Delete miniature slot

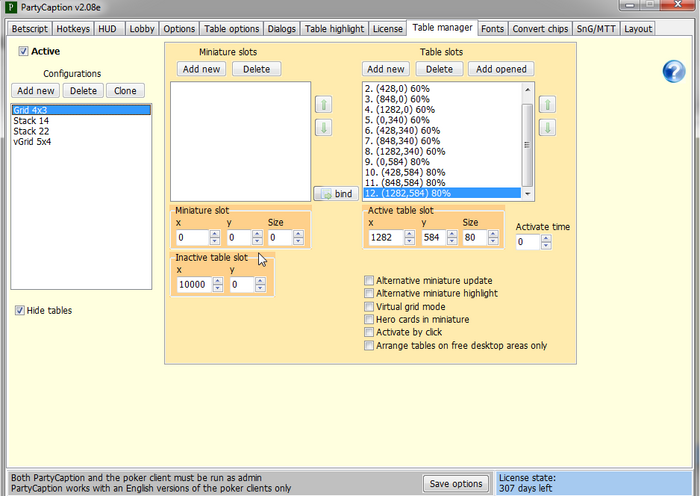pyautogui.click(x=257, y=69)
